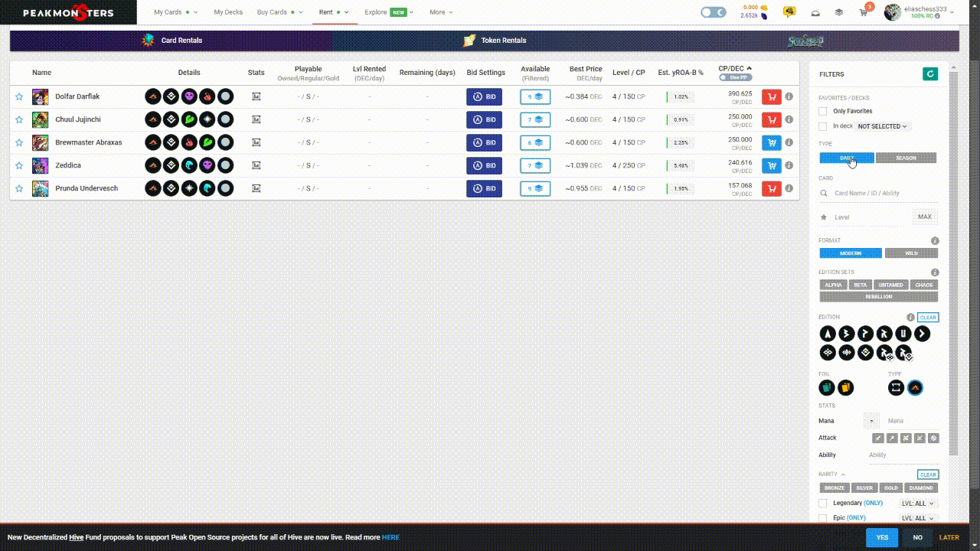The image size is (980, 551).
Task: Open the stacked layers icon in the header
Action: point(839,13)
